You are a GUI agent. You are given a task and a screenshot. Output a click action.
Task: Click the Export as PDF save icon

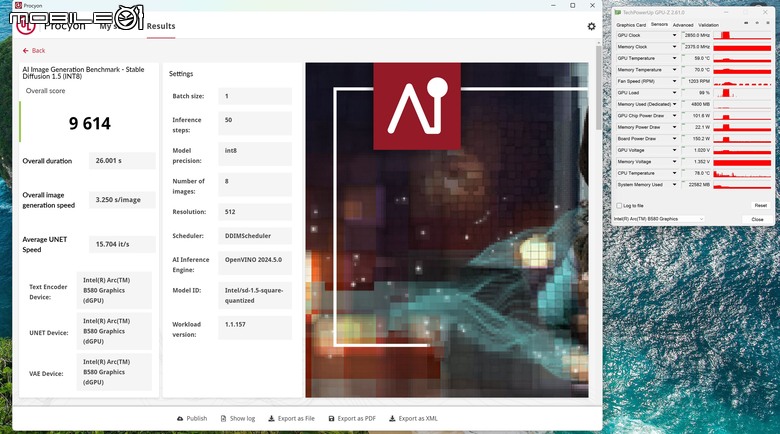point(331,419)
